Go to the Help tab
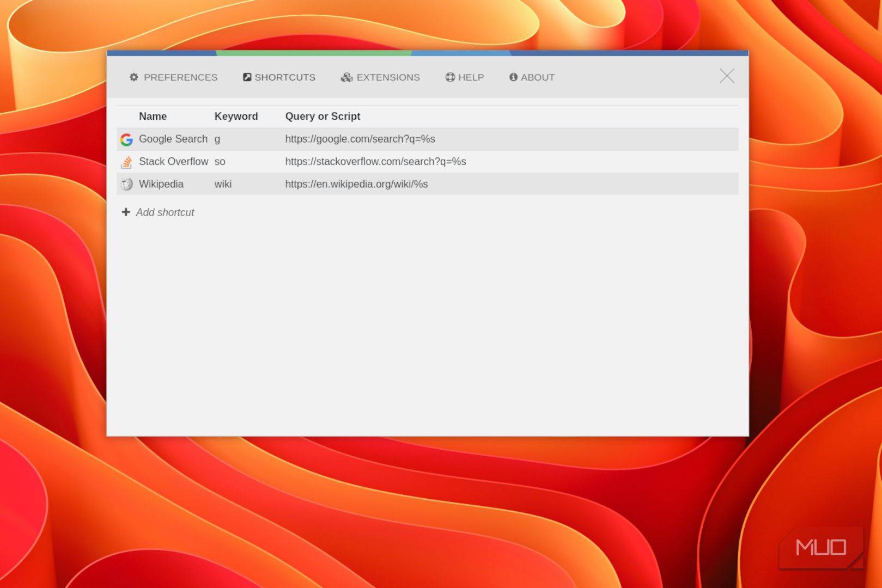This screenshot has width=882, height=588. (x=465, y=77)
